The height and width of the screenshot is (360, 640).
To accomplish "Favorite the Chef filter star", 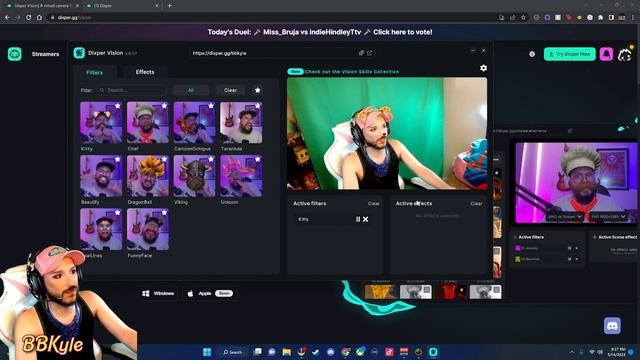I will point(164,106).
